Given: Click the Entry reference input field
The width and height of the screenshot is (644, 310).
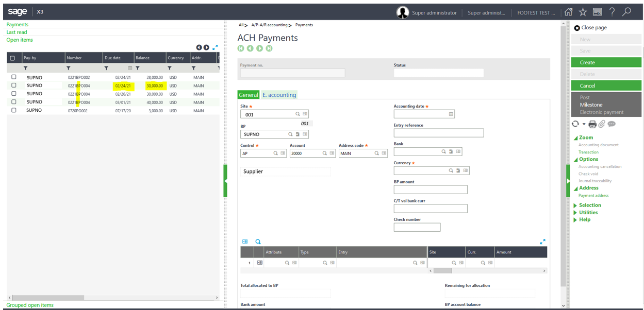Looking at the screenshot, I should (x=438, y=133).
